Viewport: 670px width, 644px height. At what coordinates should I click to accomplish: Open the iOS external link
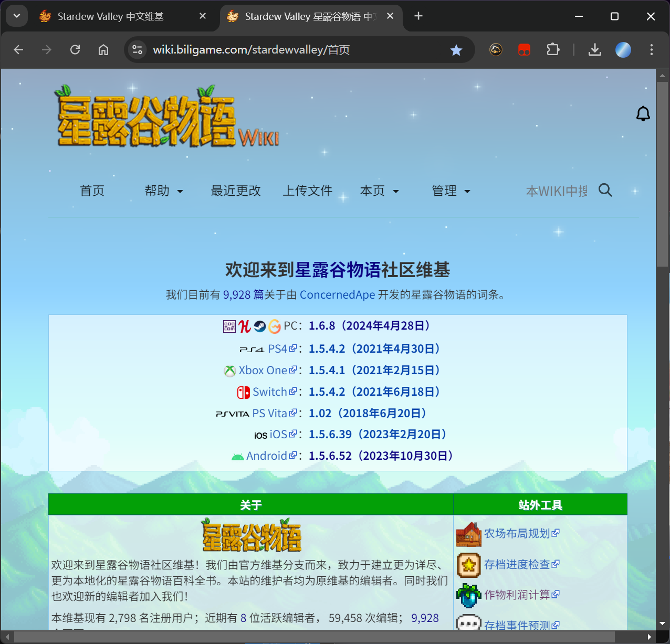pos(283,435)
